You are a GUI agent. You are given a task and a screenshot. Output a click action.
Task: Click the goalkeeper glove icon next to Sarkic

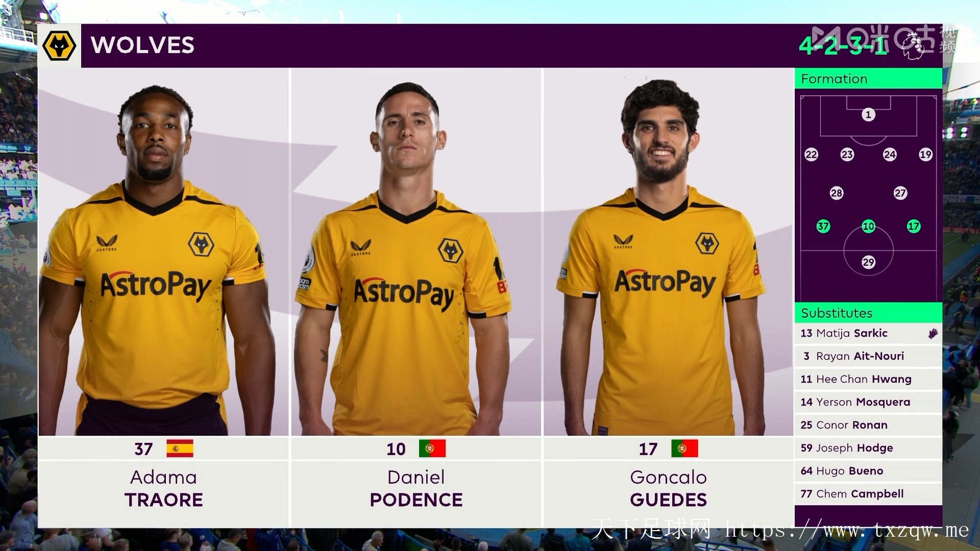pyautogui.click(x=933, y=334)
